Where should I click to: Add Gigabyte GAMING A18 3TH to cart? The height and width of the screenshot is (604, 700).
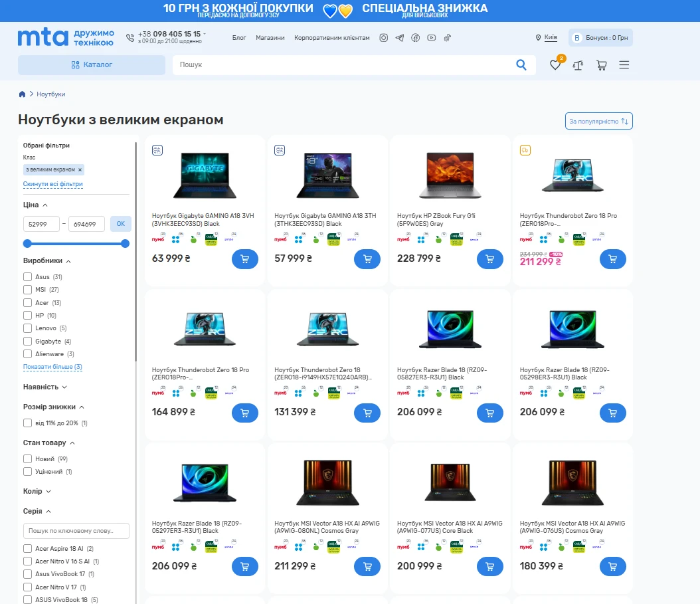click(x=367, y=259)
